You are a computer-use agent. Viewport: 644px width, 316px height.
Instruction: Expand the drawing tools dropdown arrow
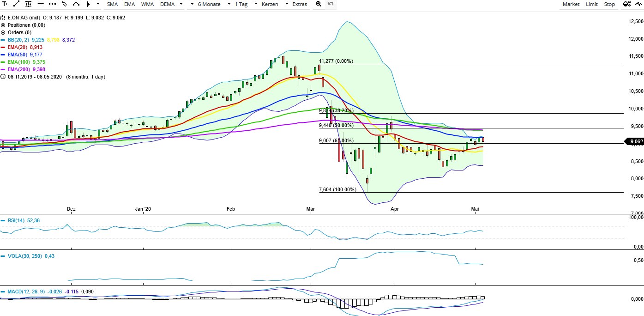pos(98,4)
